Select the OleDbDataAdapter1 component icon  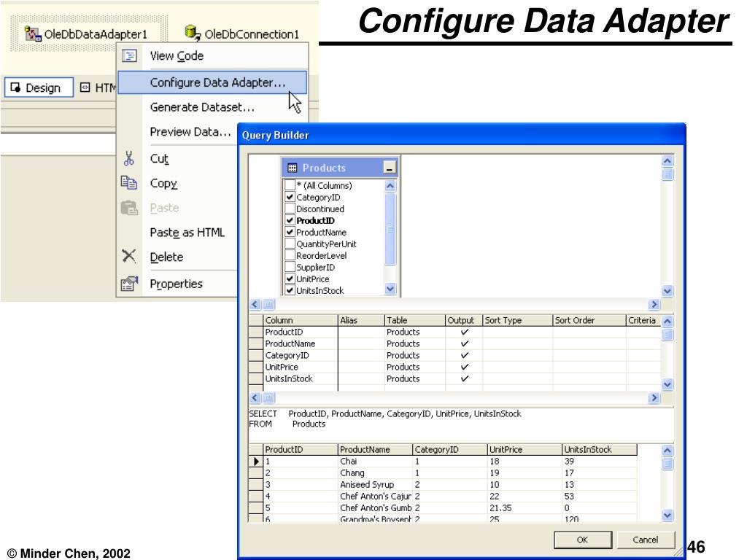[33, 34]
